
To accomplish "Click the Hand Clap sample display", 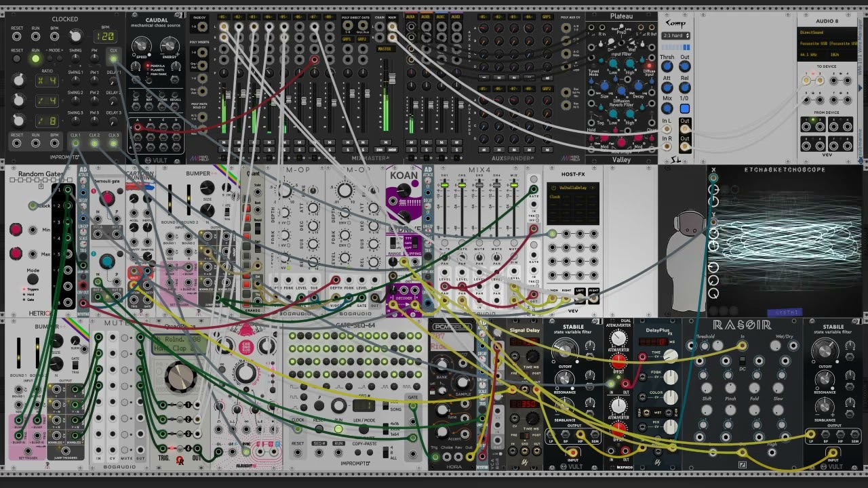I will tap(179, 344).
